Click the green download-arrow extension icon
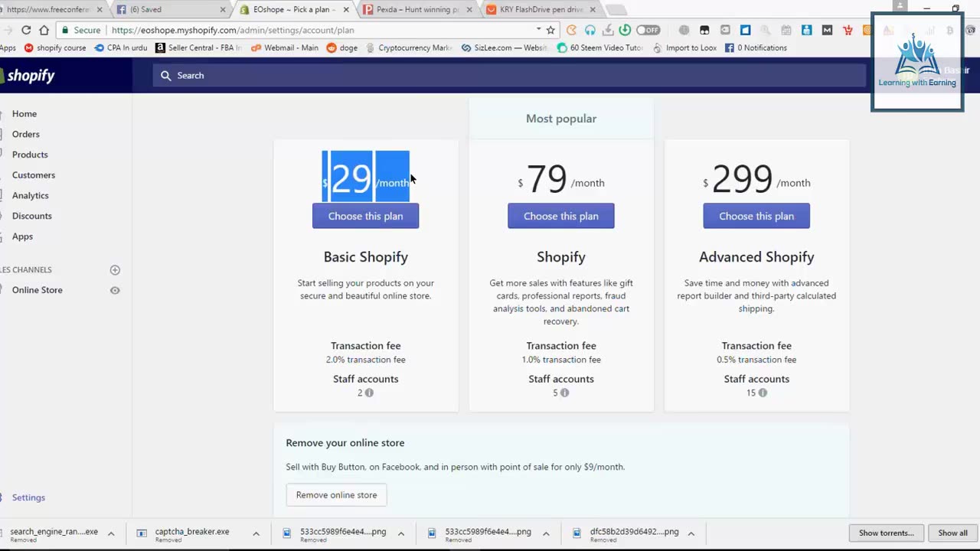The image size is (980, 551). click(x=625, y=30)
